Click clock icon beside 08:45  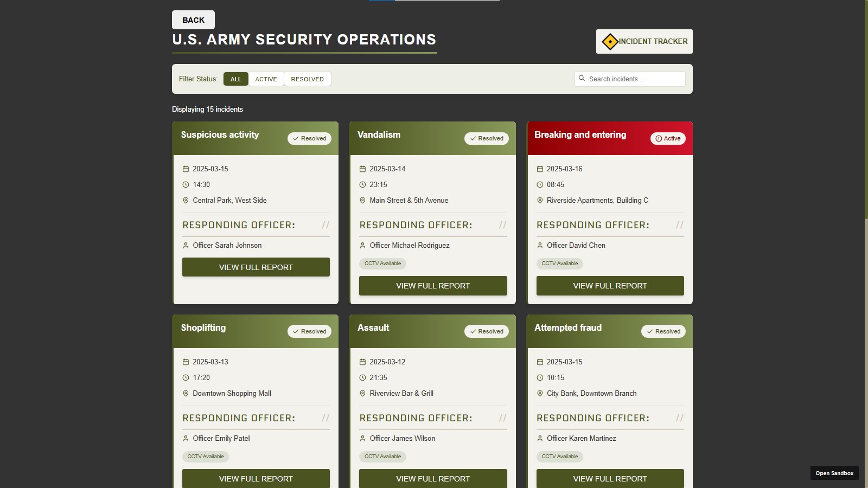click(x=540, y=185)
